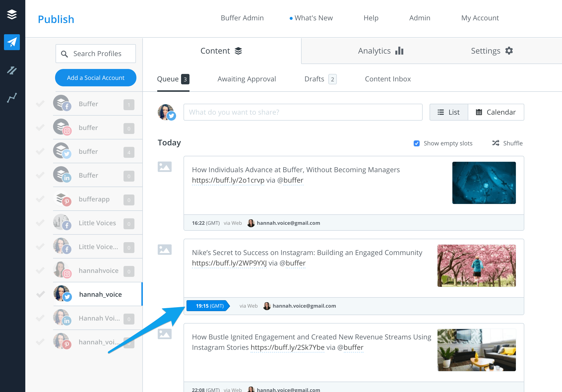Open the Content Inbox tab
The height and width of the screenshot is (392, 562).
pos(388,79)
